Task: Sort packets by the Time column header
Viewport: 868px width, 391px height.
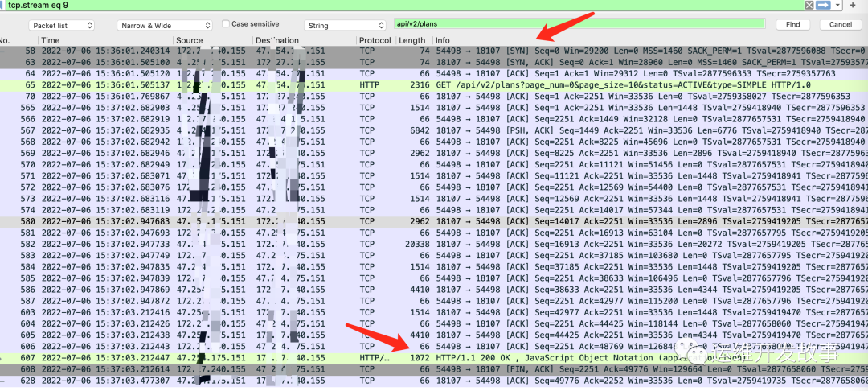Action: click(104, 40)
